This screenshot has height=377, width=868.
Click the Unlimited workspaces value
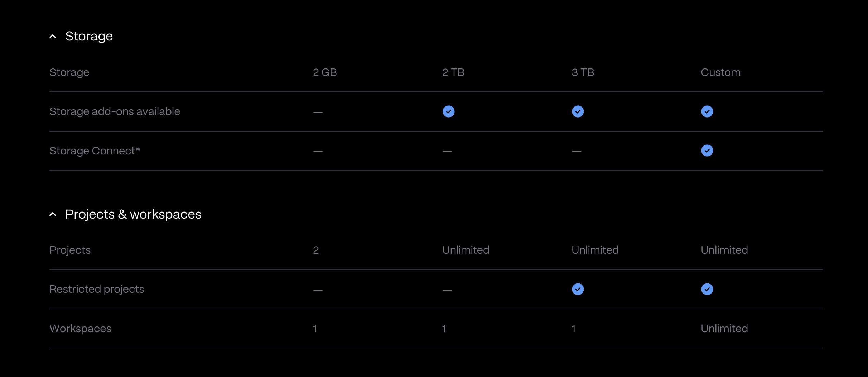[x=724, y=329]
